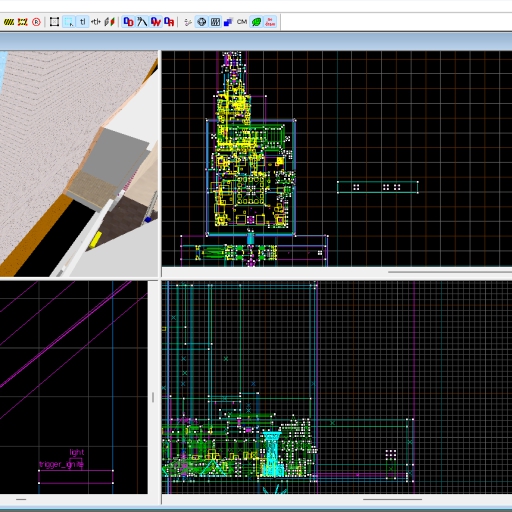
Task: Click the red-yellow Hide Unselected Objects icon
Action: click(23, 22)
